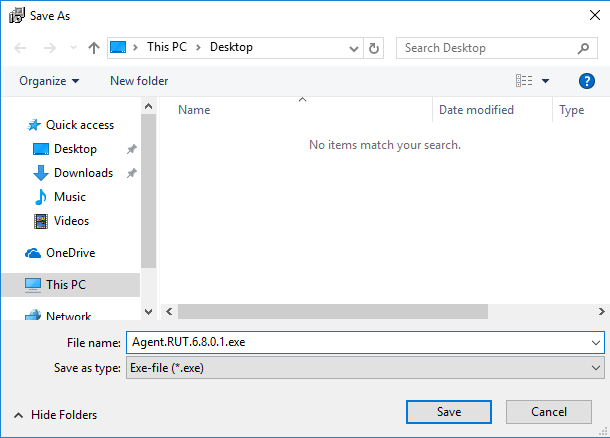Open the File name history dropdown arrow

point(597,342)
